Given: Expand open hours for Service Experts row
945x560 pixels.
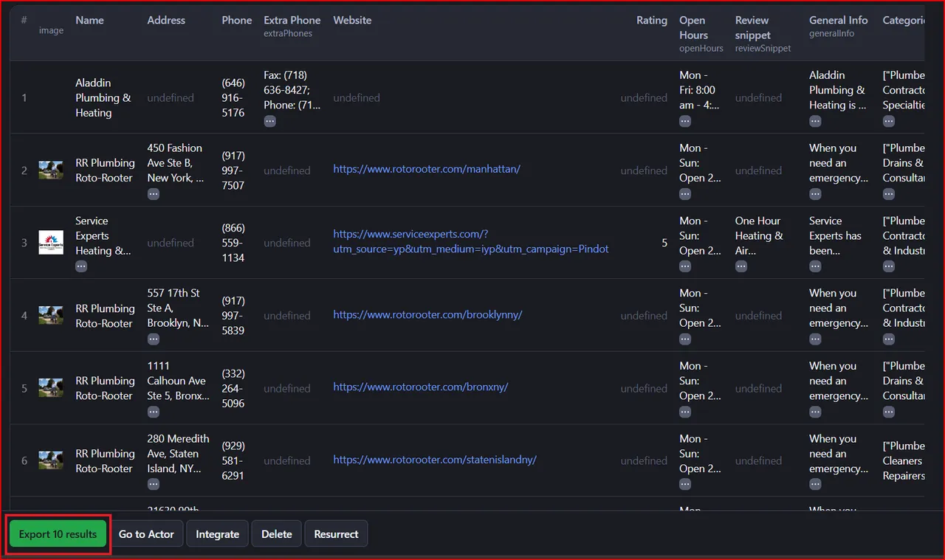Looking at the screenshot, I should (x=686, y=266).
